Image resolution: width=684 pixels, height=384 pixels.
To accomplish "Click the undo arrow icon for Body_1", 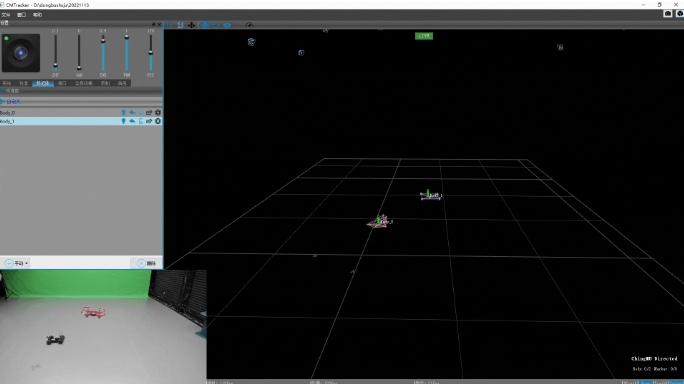I will [x=132, y=121].
